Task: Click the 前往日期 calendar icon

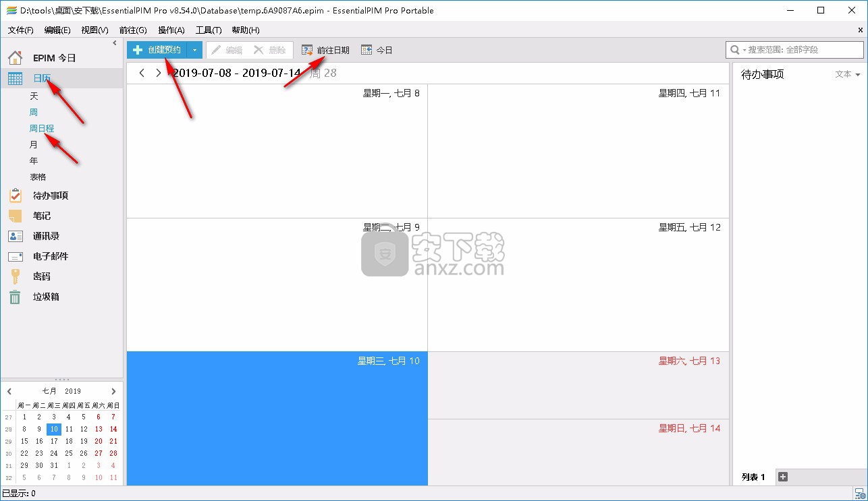Action: coord(307,50)
